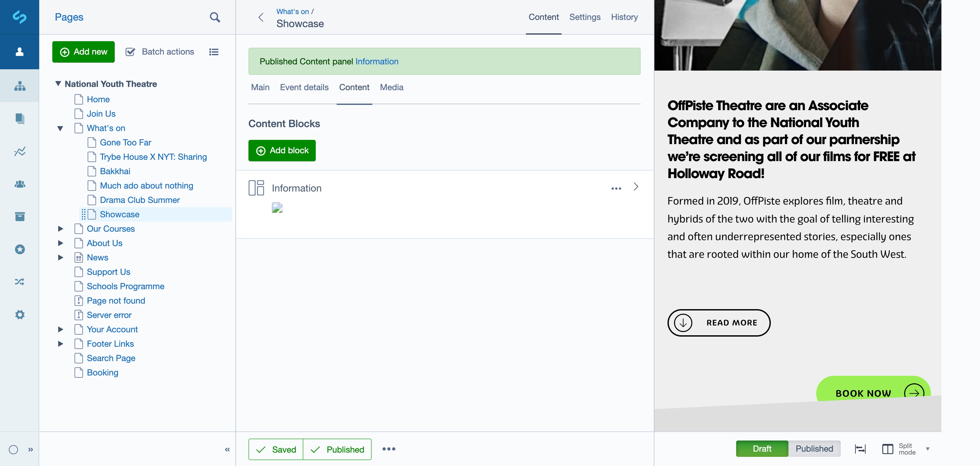Open the History tab
980x466 pixels.
pos(624,17)
